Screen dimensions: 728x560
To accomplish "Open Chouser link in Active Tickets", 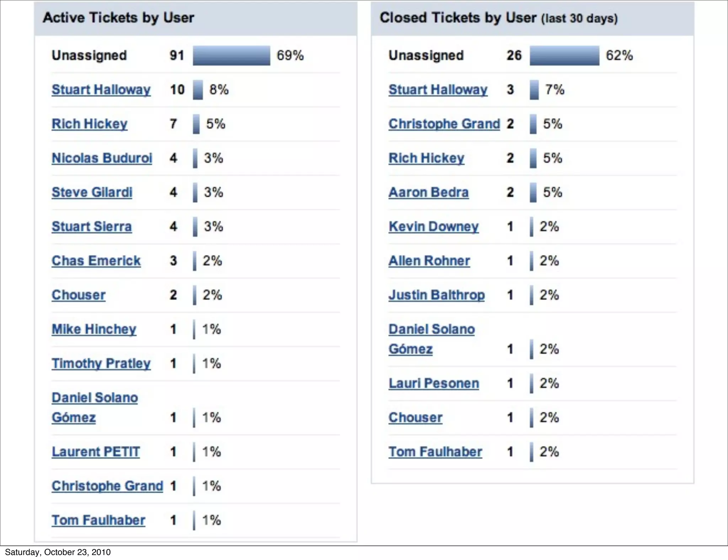I will 79,295.
